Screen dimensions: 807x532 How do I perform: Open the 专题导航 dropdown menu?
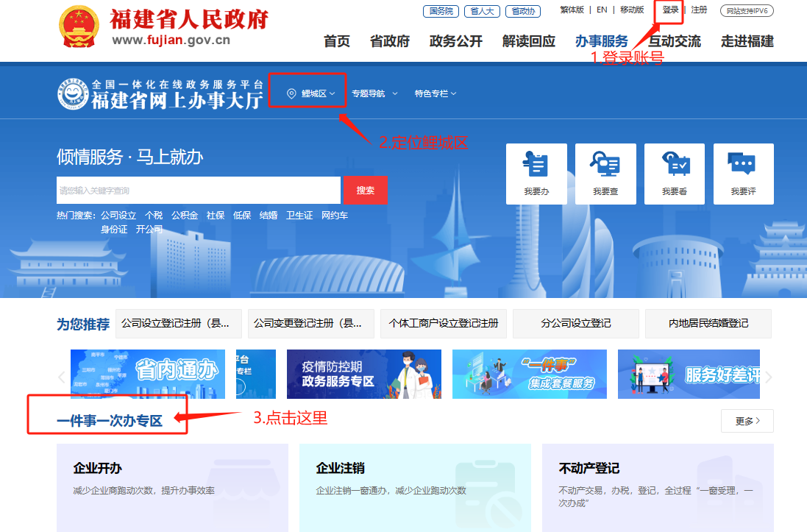(x=374, y=93)
